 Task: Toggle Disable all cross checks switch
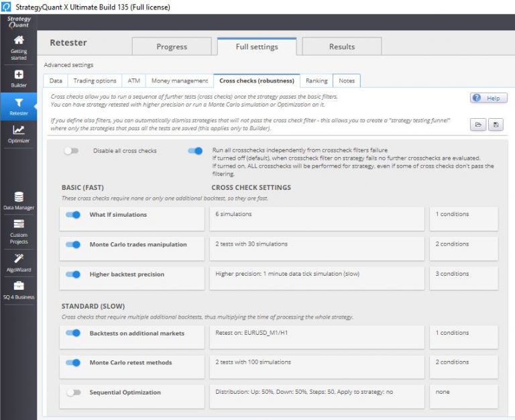point(72,151)
